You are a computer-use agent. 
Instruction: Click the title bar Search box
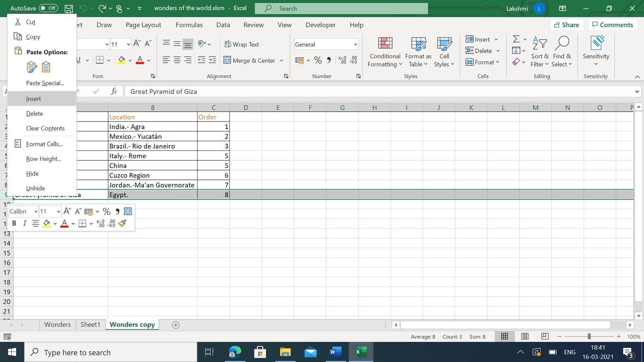341,8
